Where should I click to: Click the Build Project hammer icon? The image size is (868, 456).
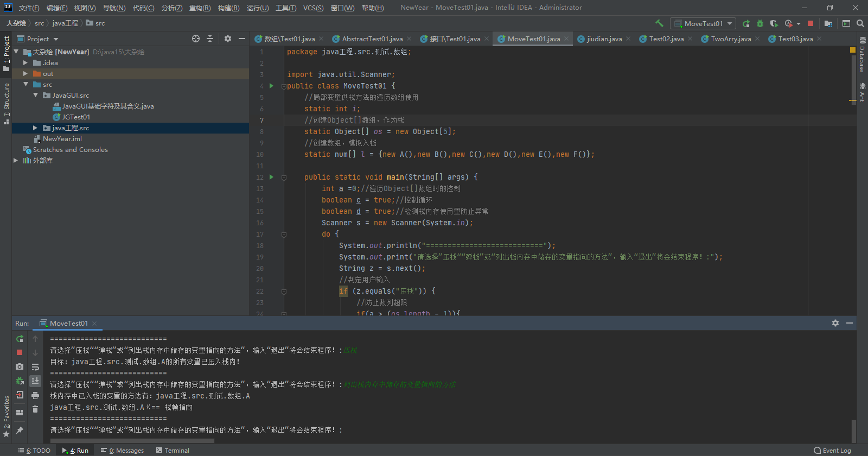pyautogui.click(x=659, y=23)
